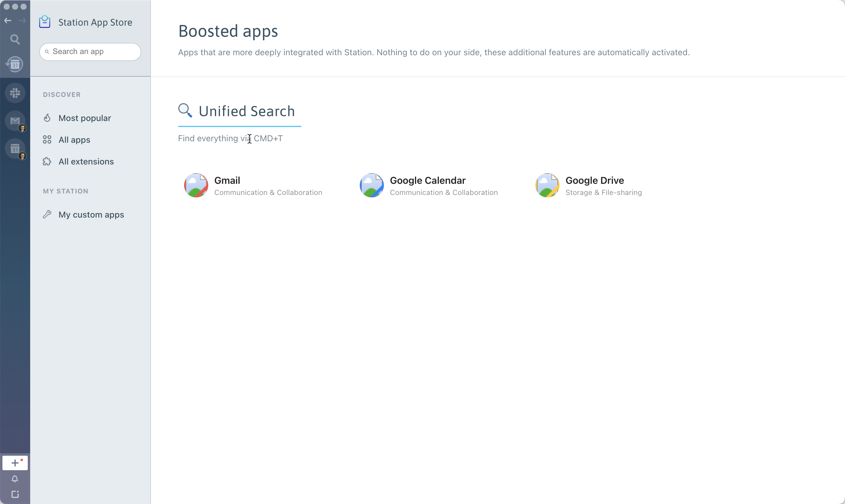The width and height of the screenshot is (845, 504).
Task: Click the bottom dock square icon
Action: [x=15, y=494]
